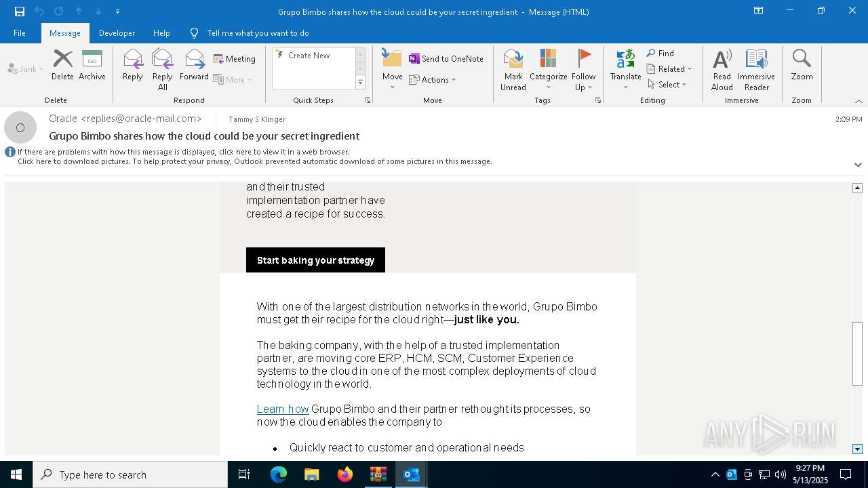Click Start baking your strategy button

315,260
